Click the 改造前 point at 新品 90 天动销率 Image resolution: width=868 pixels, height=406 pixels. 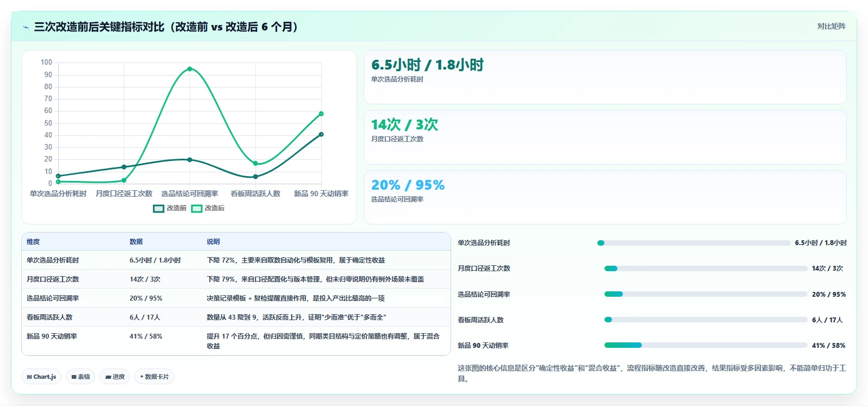[x=321, y=134]
